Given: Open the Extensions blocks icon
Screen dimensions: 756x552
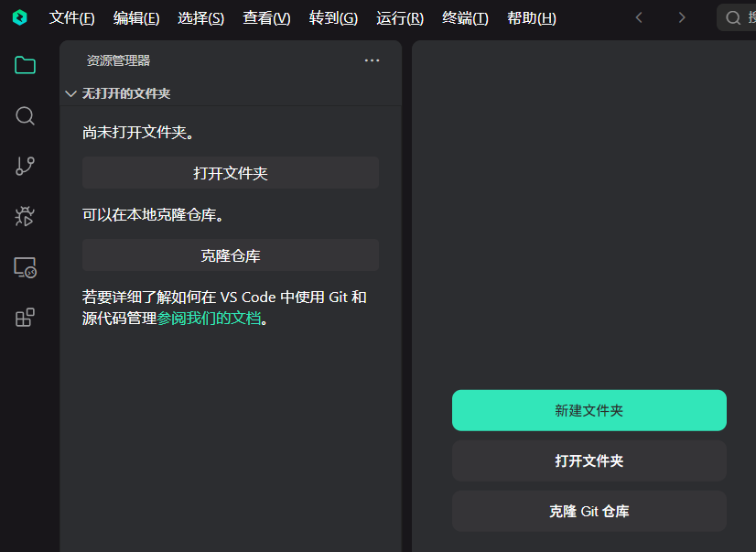Looking at the screenshot, I should click(x=25, y=318).
